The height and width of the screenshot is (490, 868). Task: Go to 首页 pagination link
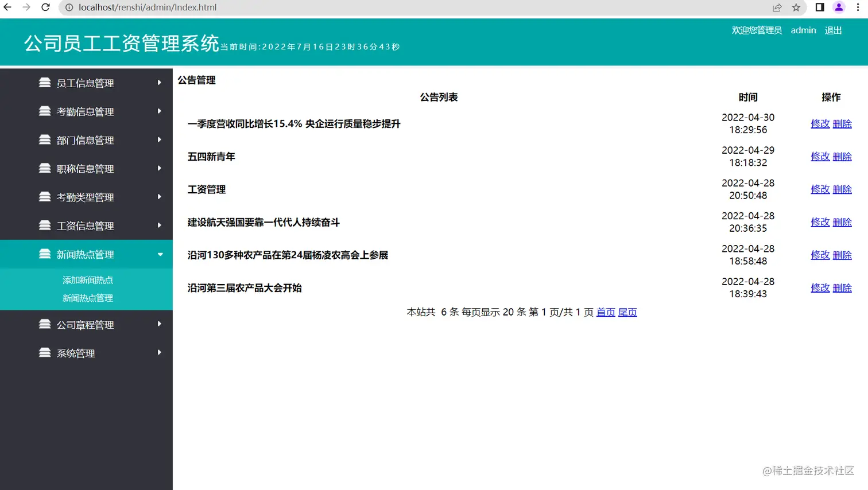tap(605, 312)
